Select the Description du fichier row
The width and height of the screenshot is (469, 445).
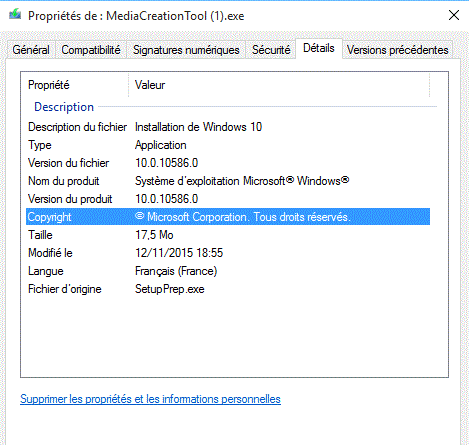pyautogui.click(x=228, y=127)
